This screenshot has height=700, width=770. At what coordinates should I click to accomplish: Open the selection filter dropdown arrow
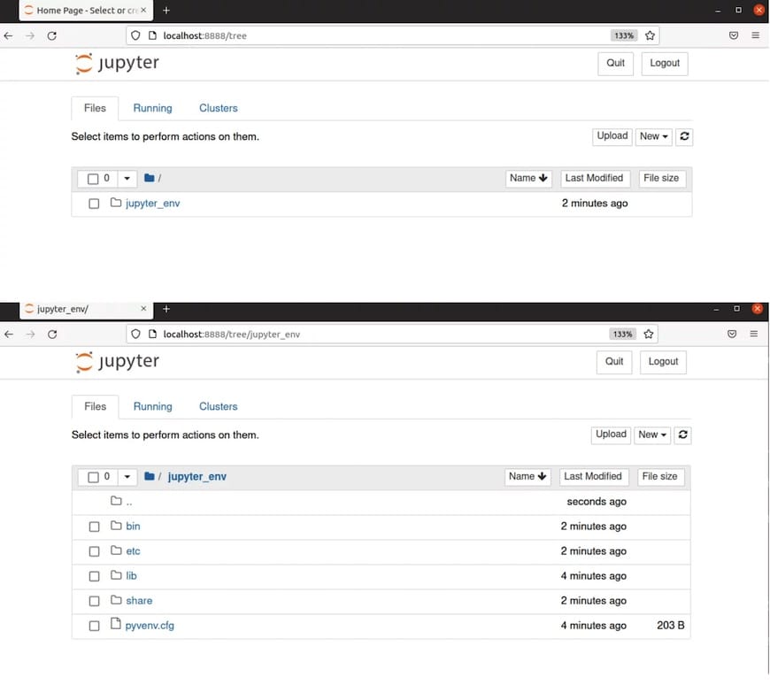(x=127, y=476)
